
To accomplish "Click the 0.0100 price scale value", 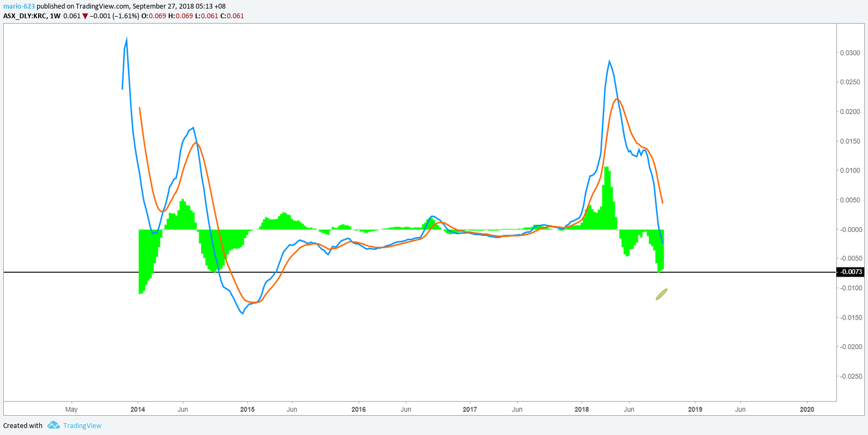I will (x=850, y=170).
